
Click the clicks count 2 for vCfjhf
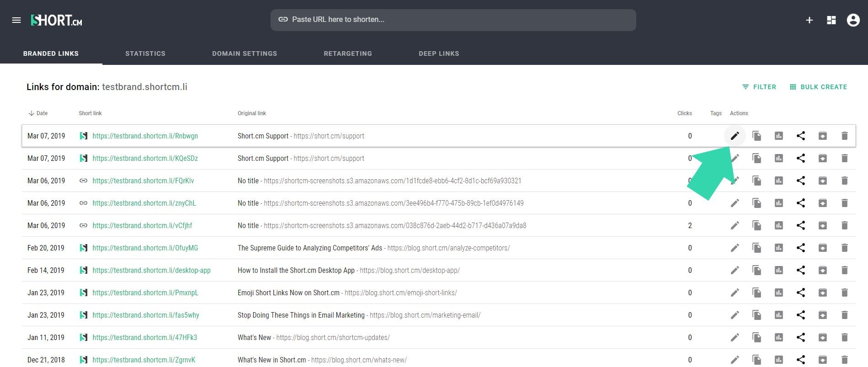coord(690,225)
